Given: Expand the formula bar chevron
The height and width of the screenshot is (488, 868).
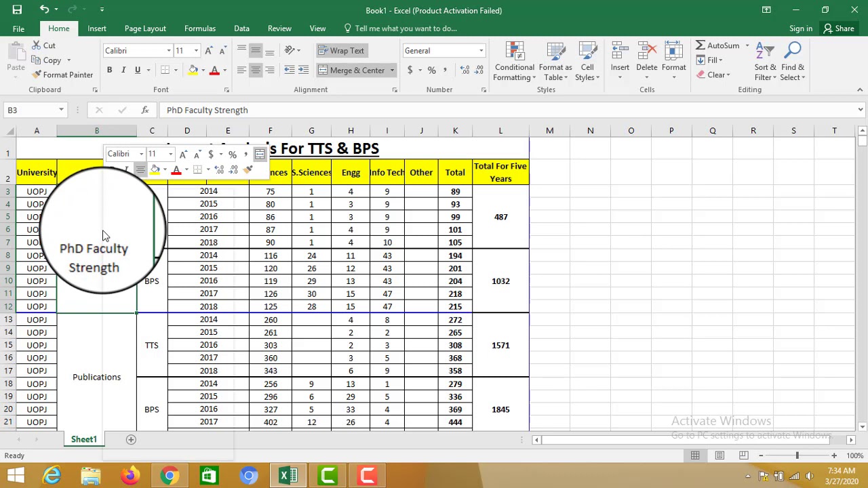Looking at the screenshot, I should [861, 110].
